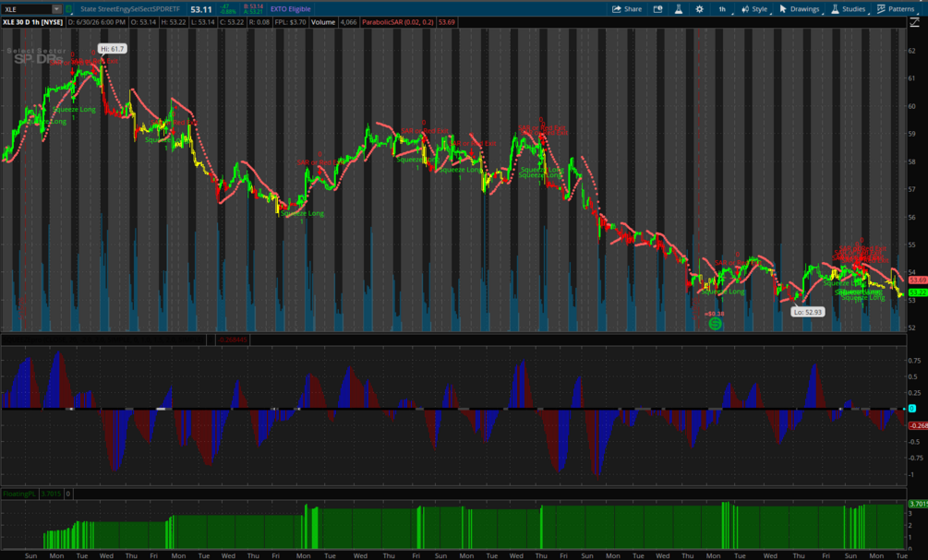The width and height of the screenshot is (928, 560).
Task: Open the Studies menu
Action: coord(849,9)
